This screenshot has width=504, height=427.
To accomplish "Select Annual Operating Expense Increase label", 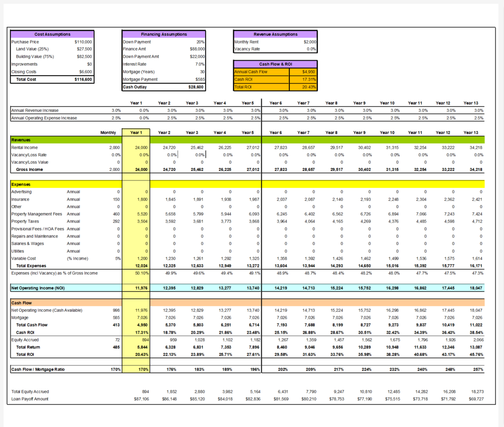I will click(x=44, y=118).
